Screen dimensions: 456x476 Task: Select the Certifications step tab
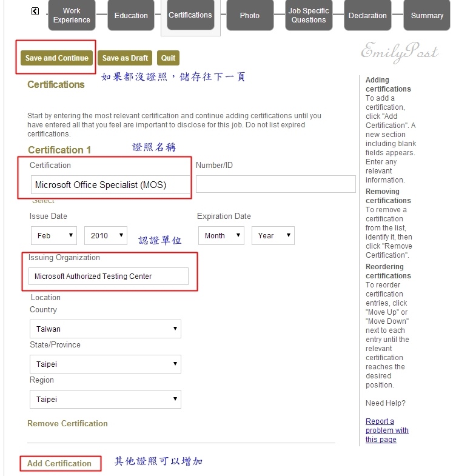point(190,15)
